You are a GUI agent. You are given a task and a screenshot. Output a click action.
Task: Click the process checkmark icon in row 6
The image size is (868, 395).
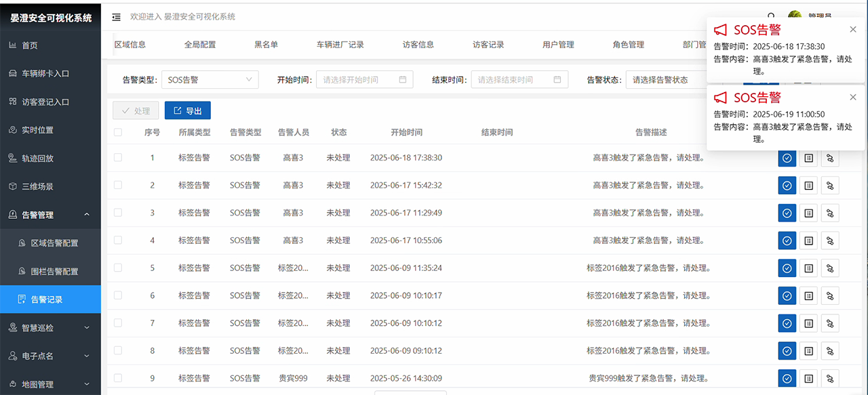[787, 295]
